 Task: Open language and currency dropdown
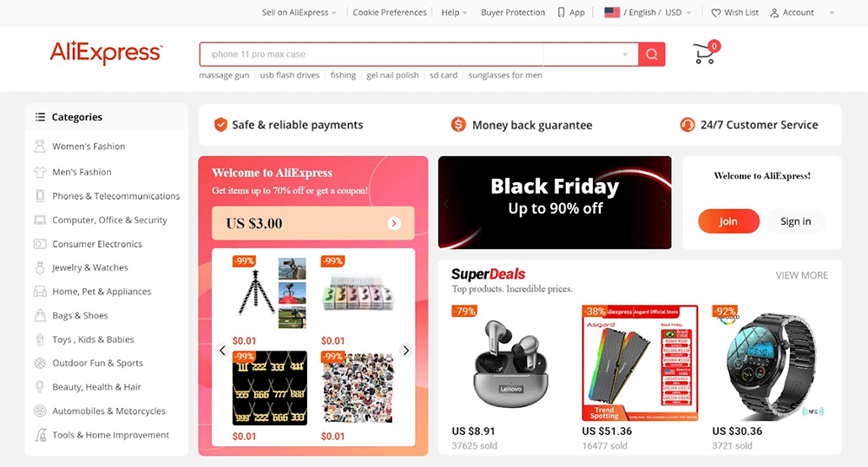tap(648, 12)
